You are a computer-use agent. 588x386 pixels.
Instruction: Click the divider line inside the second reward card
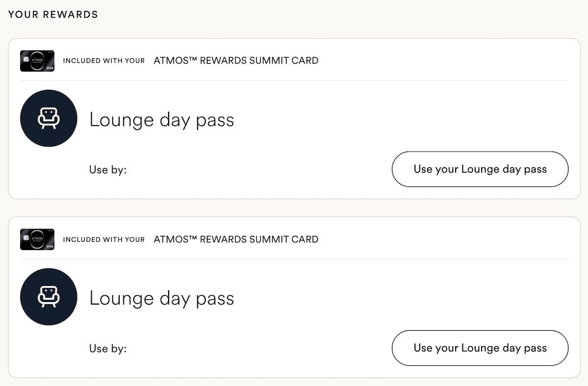[294, 259]
